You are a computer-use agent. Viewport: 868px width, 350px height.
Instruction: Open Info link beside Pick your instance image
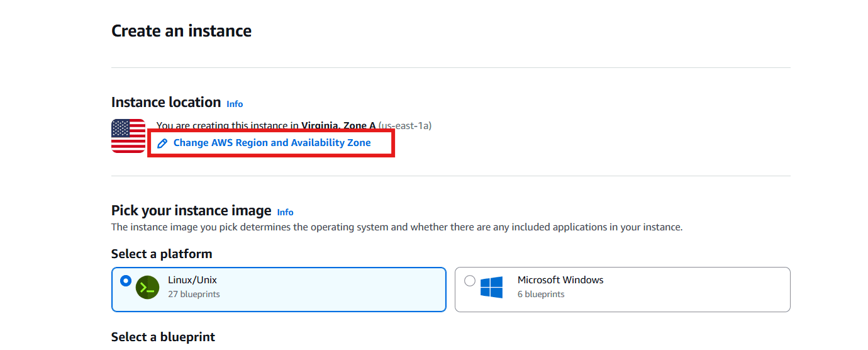(285, 212)
